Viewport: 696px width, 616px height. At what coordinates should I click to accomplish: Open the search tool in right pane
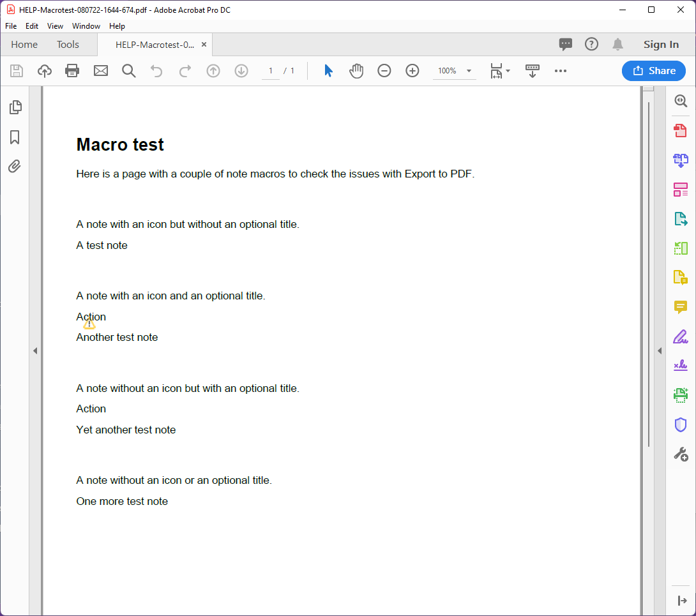click(681, 101)
